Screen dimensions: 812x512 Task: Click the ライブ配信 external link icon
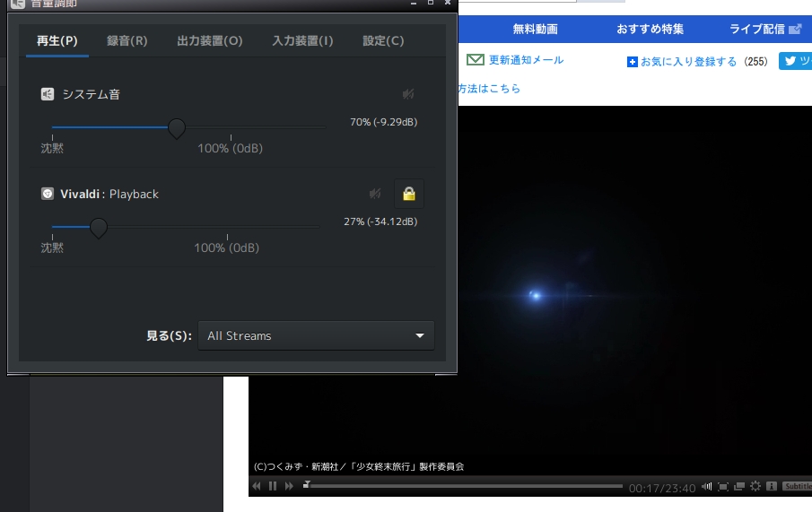click(x=796, y=29)
